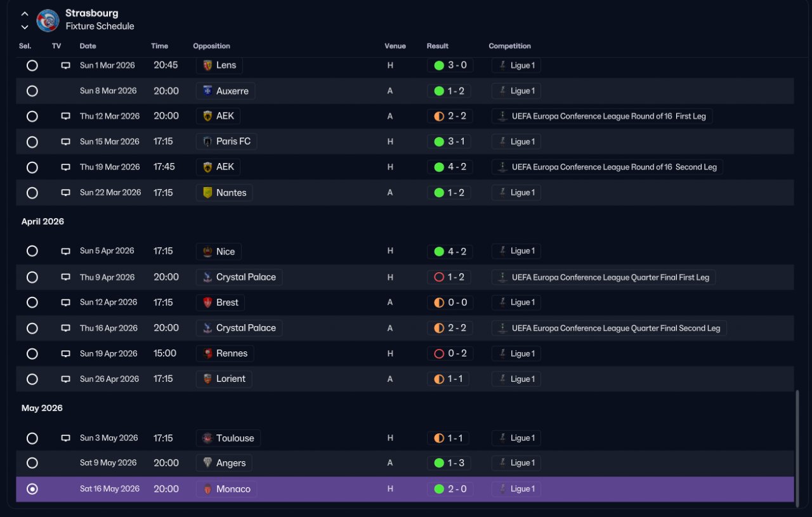Click the Monaco club badge icon
The height and width of the screenshot is (517, 812).
click(x=207, y=489)
